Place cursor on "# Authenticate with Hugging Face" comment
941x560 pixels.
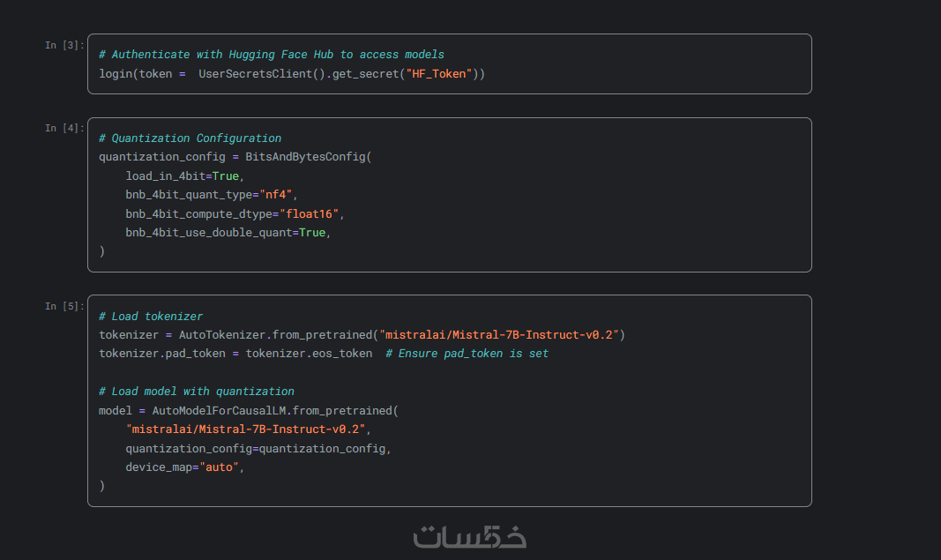tap(272, 55)
